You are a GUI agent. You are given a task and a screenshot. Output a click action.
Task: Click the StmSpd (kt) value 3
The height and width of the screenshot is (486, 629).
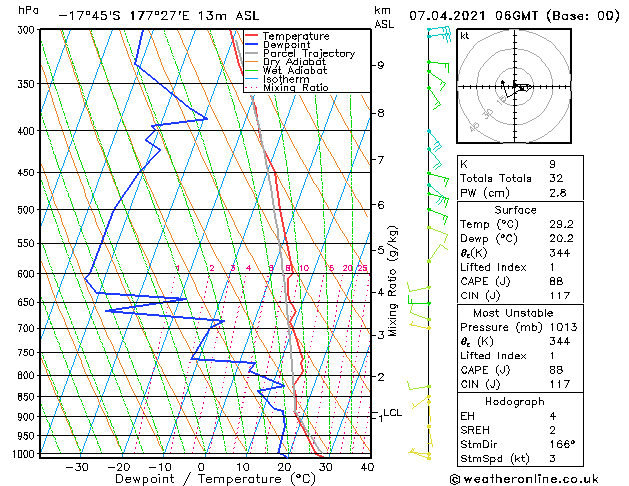coord(552,458)
